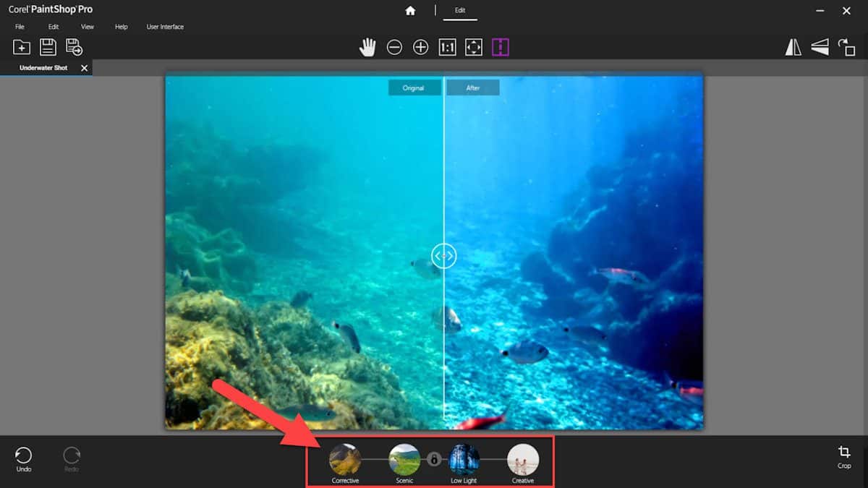Image resolution: width=868 pixels, height=488 pixels.
Task: Set view to 1:1 actual size
Action: (447, 46)
